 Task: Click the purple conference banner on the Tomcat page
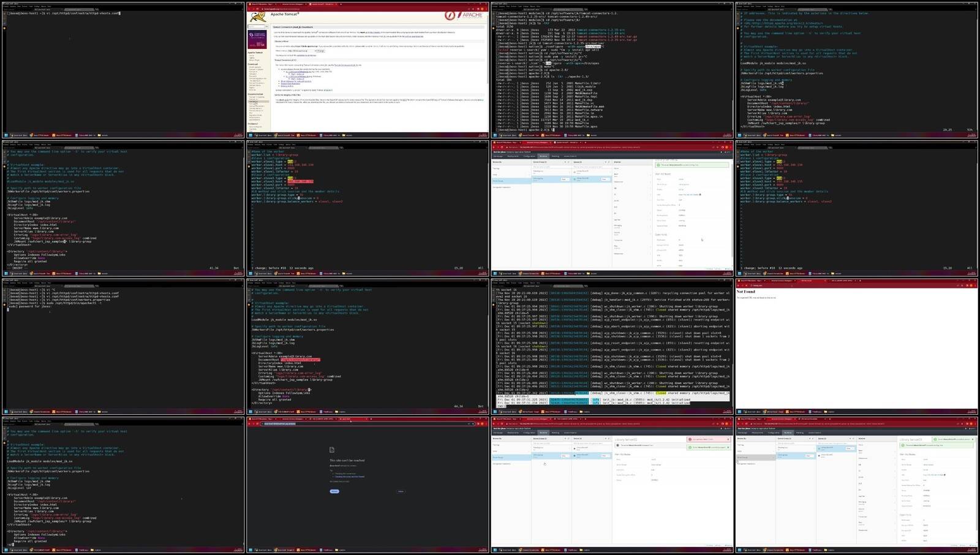pos(257,40)
